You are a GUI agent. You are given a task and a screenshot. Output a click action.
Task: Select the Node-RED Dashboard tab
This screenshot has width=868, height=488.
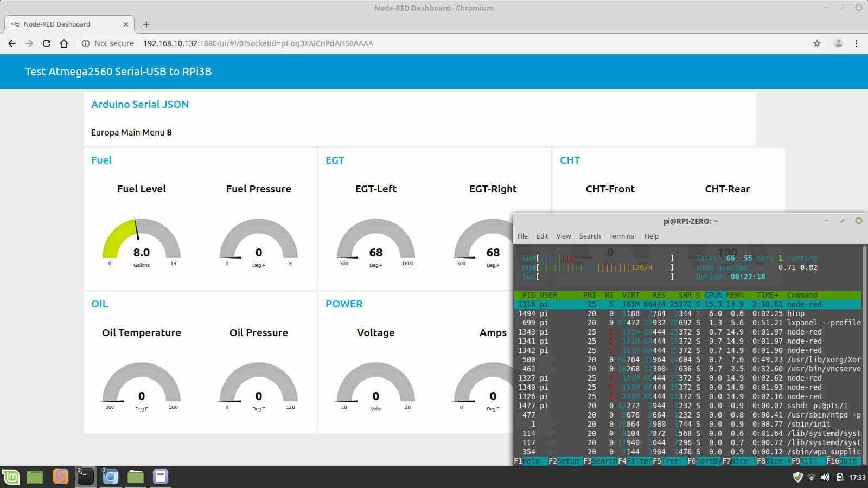(69, 24)
